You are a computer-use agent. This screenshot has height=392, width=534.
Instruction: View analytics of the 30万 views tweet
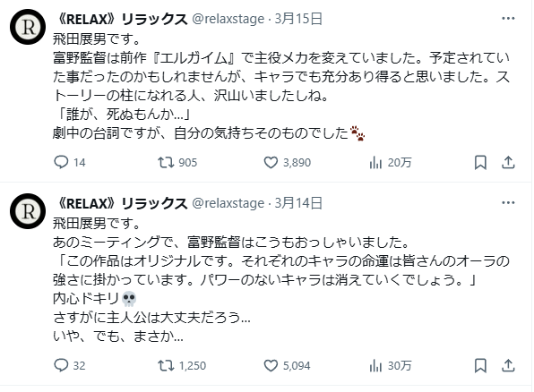click(391, 365)
